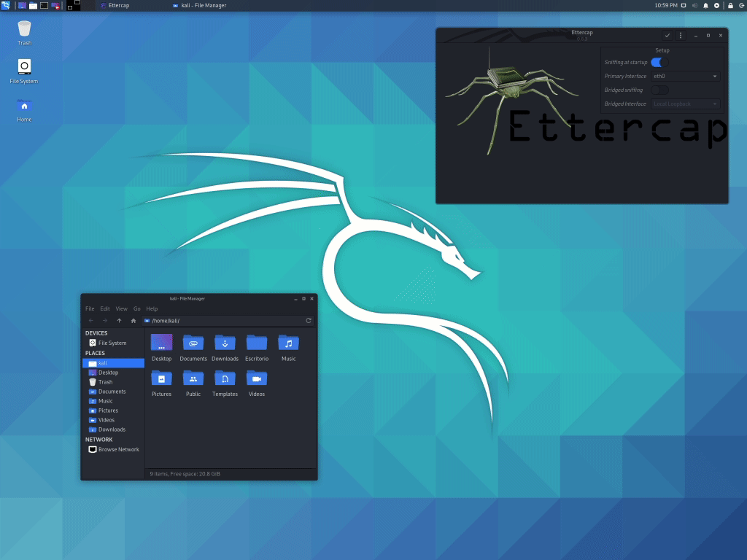Switch to the Ettercap window via taskbar
The image size is (747, 560).
coord(115,5)
